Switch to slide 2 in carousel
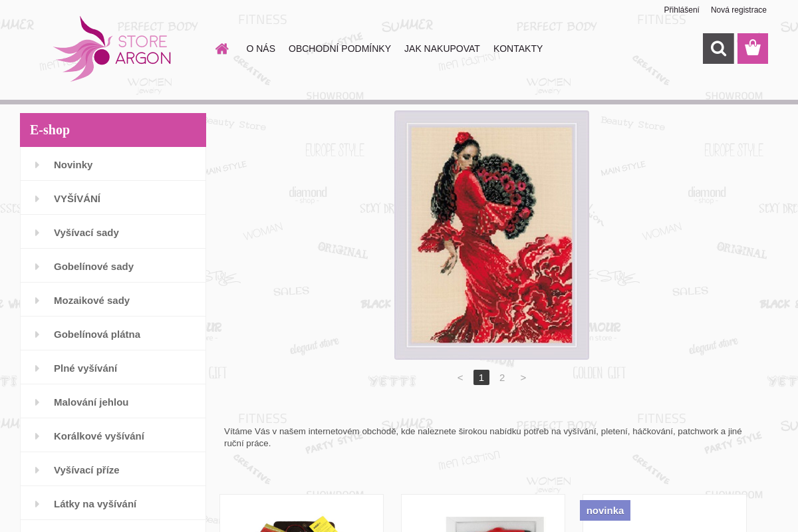This screenshot has height=532, width=798. [502, 378]
